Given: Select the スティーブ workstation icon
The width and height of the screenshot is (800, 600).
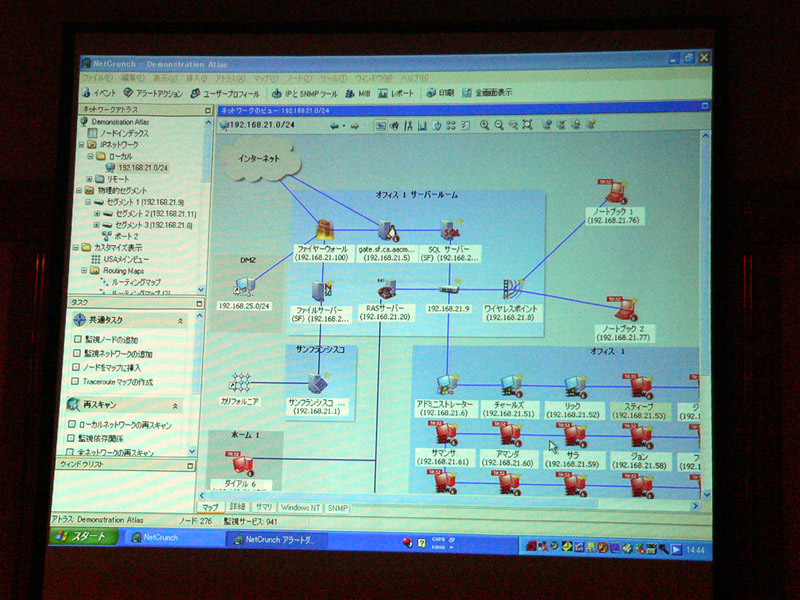Looking at the screenshot, I should [639, 386].
